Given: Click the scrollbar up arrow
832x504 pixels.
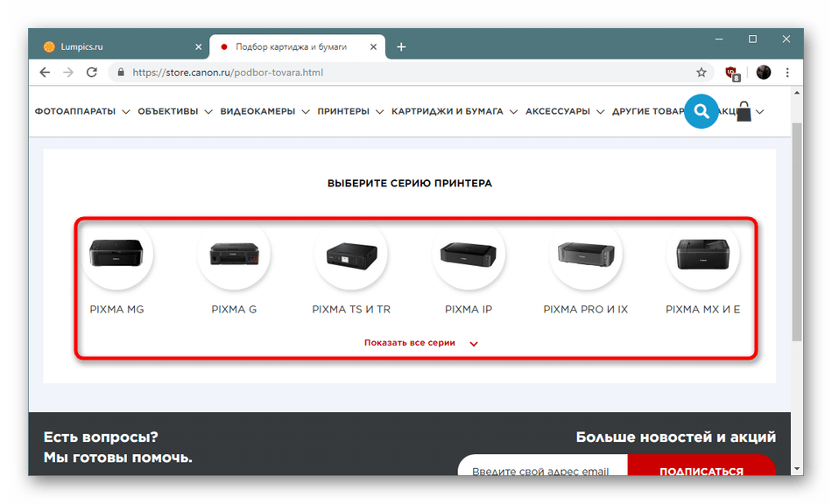Looking at the screenshot, I should (796, 93).
